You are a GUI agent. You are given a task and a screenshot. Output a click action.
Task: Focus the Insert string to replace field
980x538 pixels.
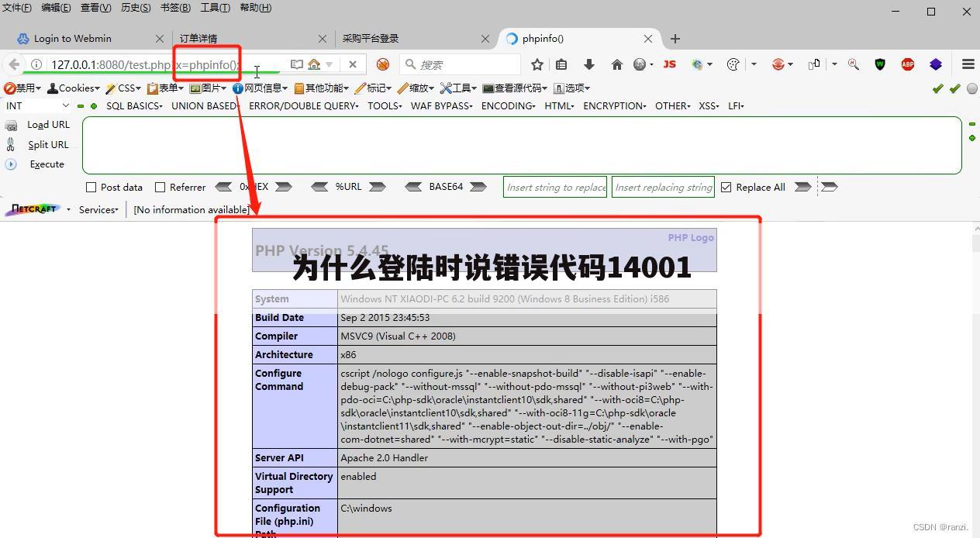point(555,187)
